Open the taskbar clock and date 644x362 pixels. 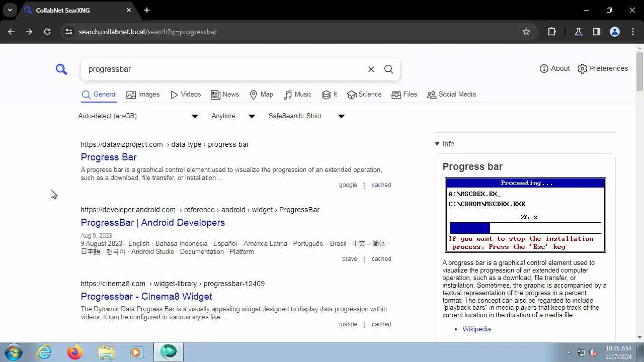pos(618,352)
